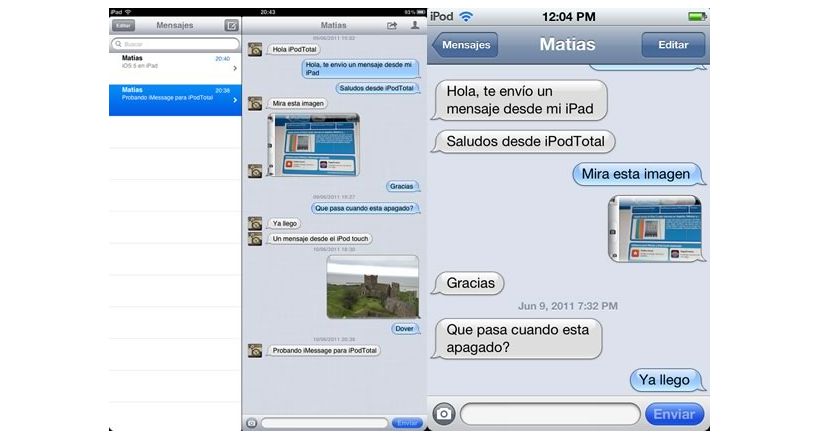Tap the Matias title in iPad chat header

pos(333,25)
